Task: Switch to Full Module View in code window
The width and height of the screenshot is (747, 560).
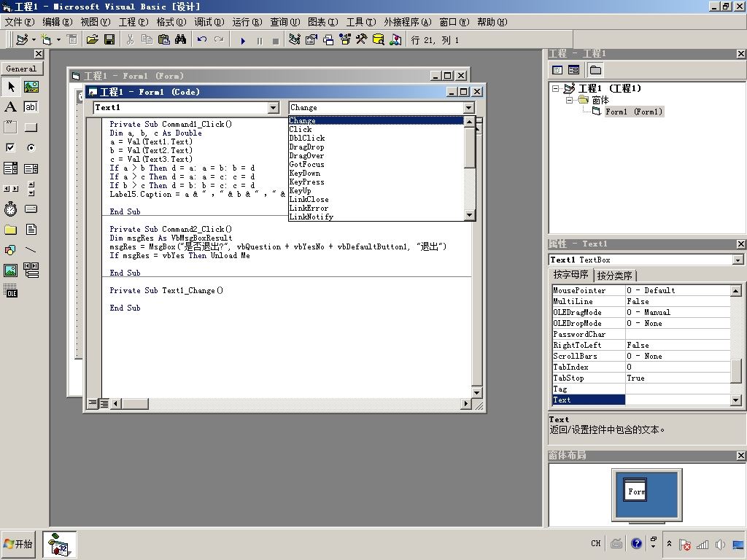Action: point(104,404)
